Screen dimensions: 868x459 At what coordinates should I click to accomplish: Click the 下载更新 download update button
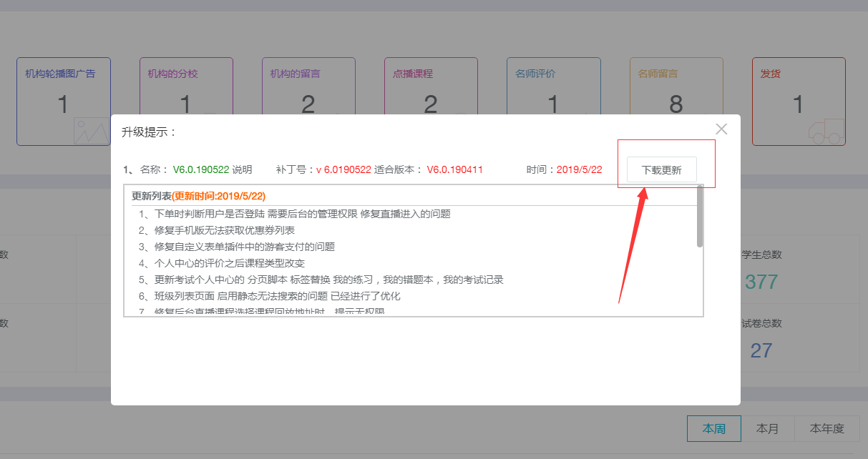(660, 170)
